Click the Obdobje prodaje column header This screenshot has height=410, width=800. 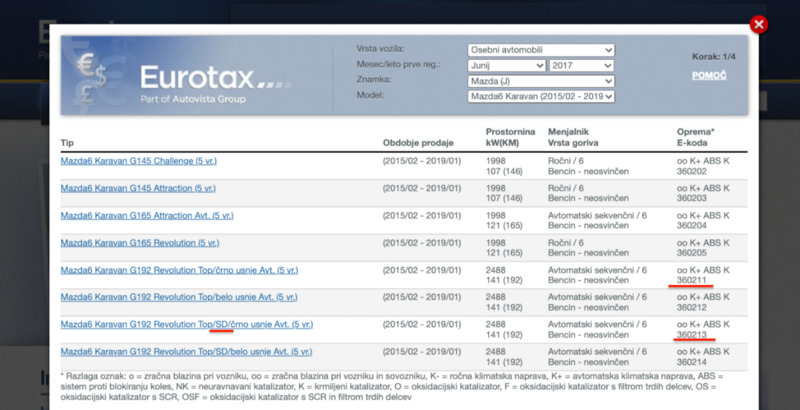414,142
